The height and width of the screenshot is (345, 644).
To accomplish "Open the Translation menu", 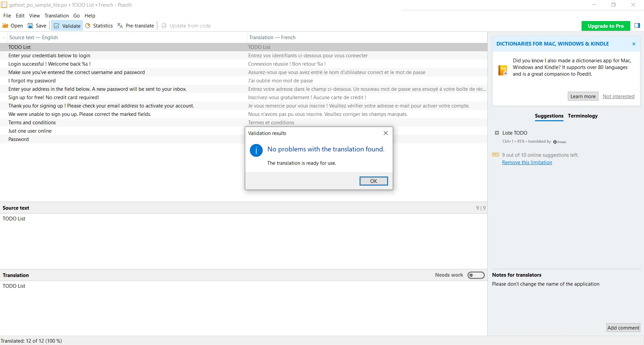I will click(x=56, y=16).
